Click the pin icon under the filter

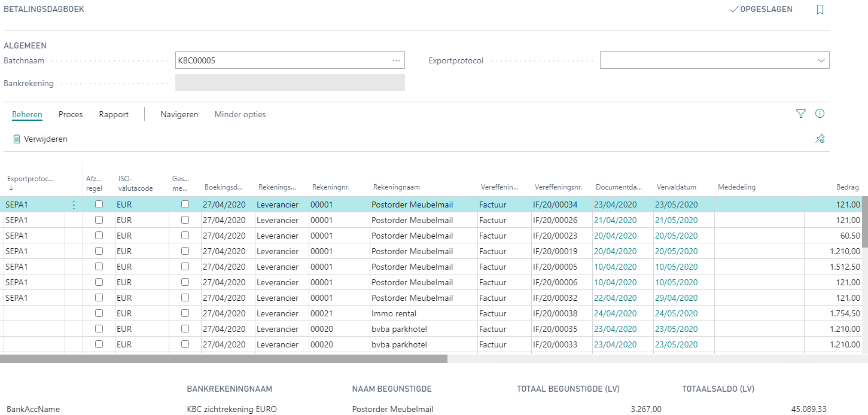(x=820, y=139)
